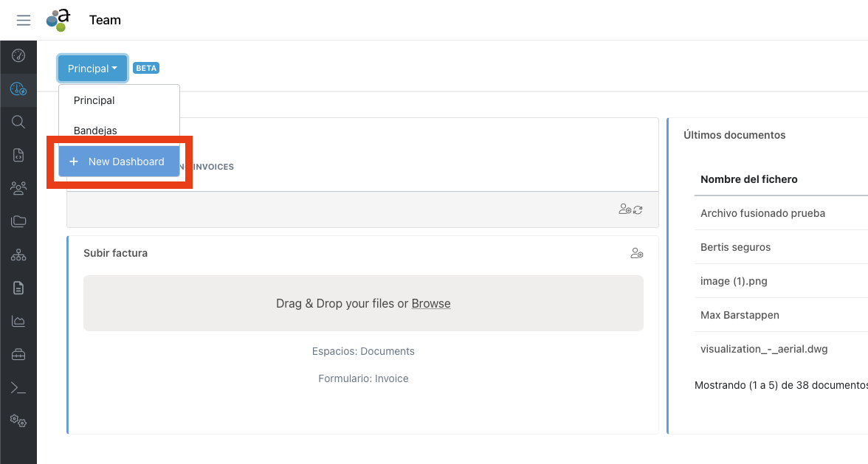Open the briefcase toolbox sidebar icon
The height and width of the screenshot is (464, 868).
pos(18,355)
